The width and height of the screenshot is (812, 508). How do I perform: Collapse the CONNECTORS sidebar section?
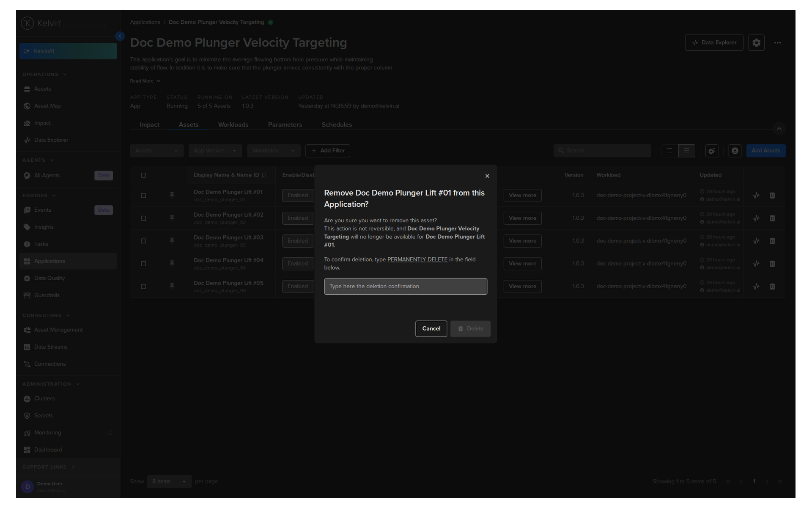(x=46, y=315)
